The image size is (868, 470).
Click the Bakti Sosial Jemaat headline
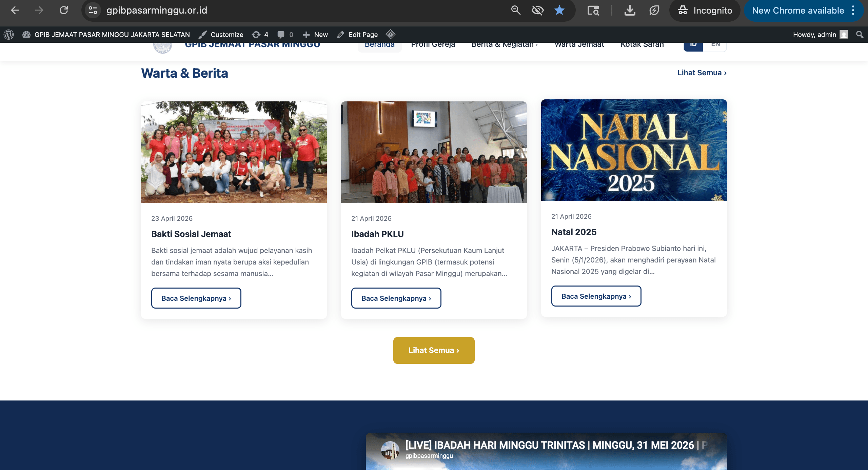(x=191, y=234)
